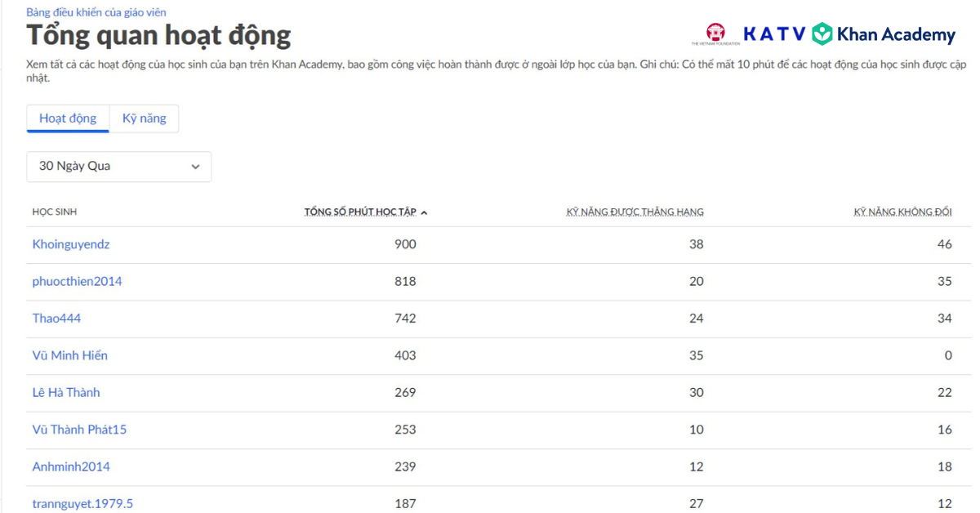Viewport: 980px width, 513px height.
Task: Sort by Kỹ năng được thăng hạng column
Action: coord(635,212)
